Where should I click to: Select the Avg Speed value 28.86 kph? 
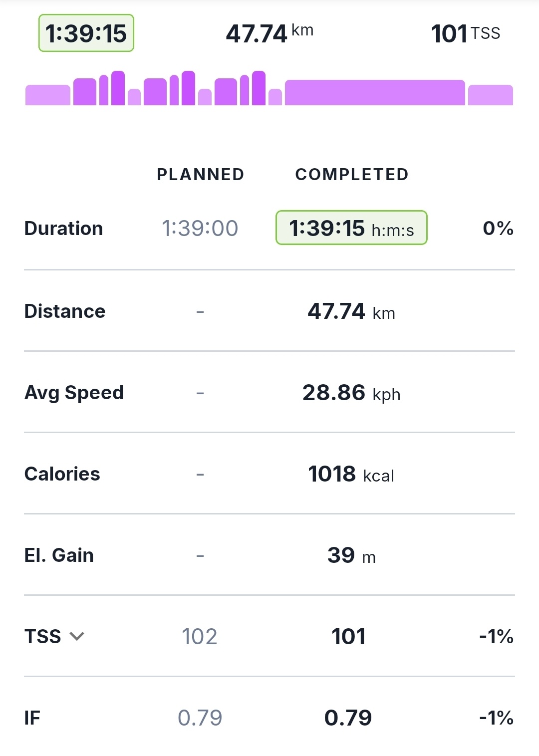(x=351, y=393)
